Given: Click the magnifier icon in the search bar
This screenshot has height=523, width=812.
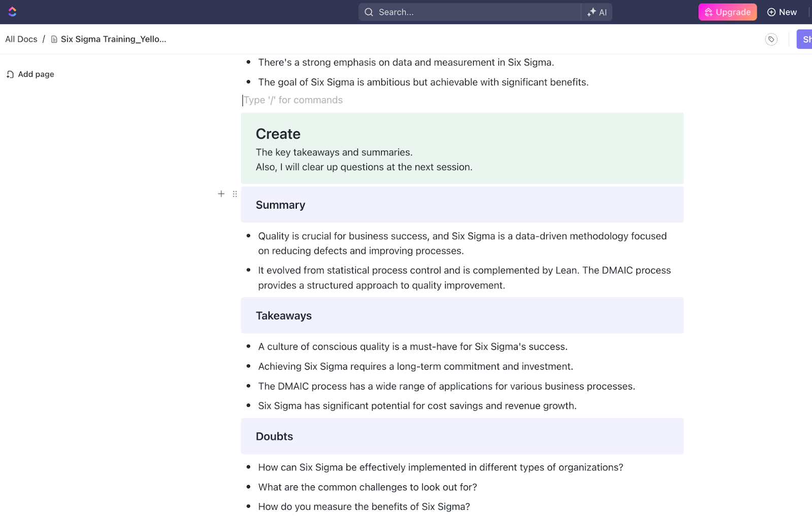Looking at the screenshot, I should [369, 12].
